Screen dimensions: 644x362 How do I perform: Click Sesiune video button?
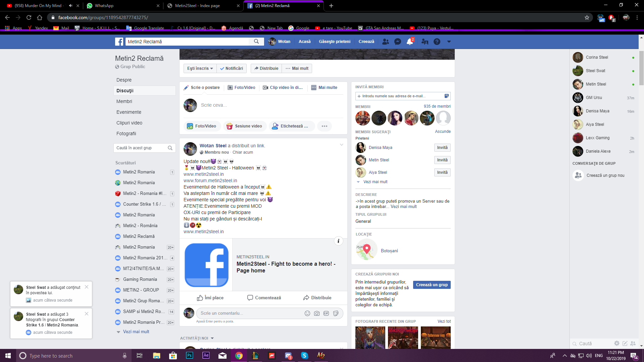tap(245, 126)
